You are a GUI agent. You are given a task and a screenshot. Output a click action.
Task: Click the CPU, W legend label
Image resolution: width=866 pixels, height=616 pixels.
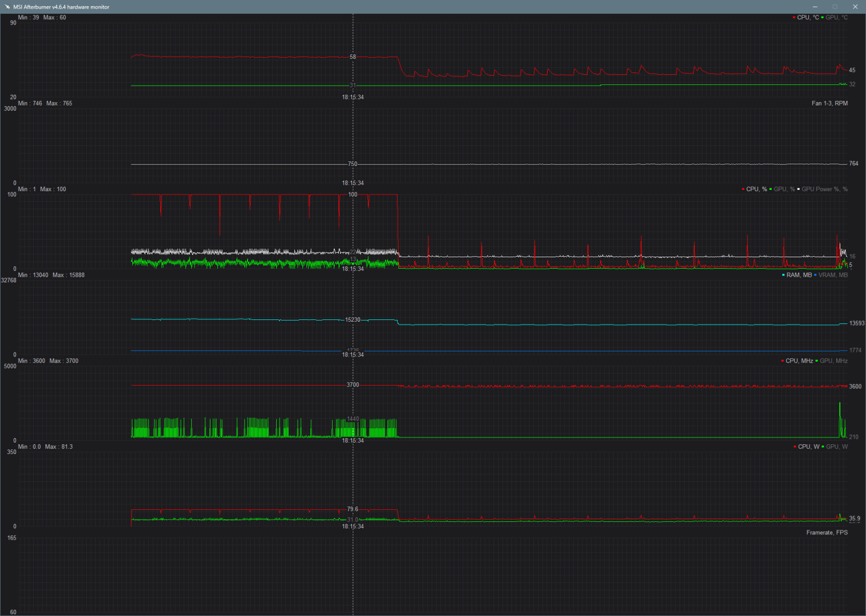808,447
